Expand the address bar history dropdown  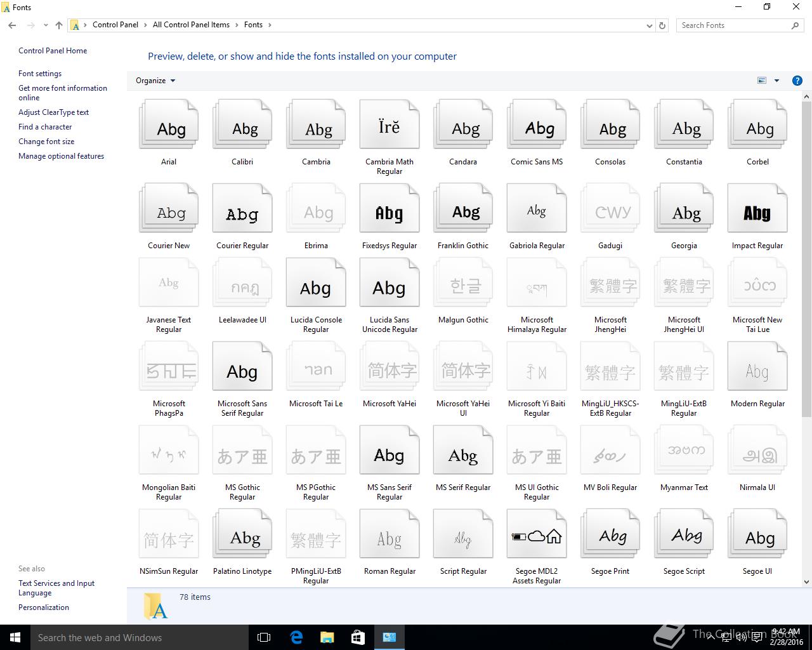point(649,25)
